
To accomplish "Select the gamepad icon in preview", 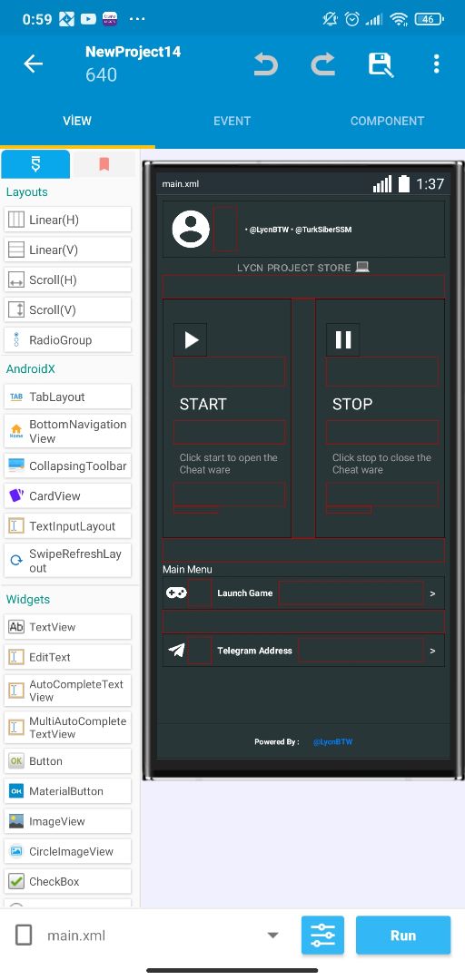I will [x=176, y=593].
